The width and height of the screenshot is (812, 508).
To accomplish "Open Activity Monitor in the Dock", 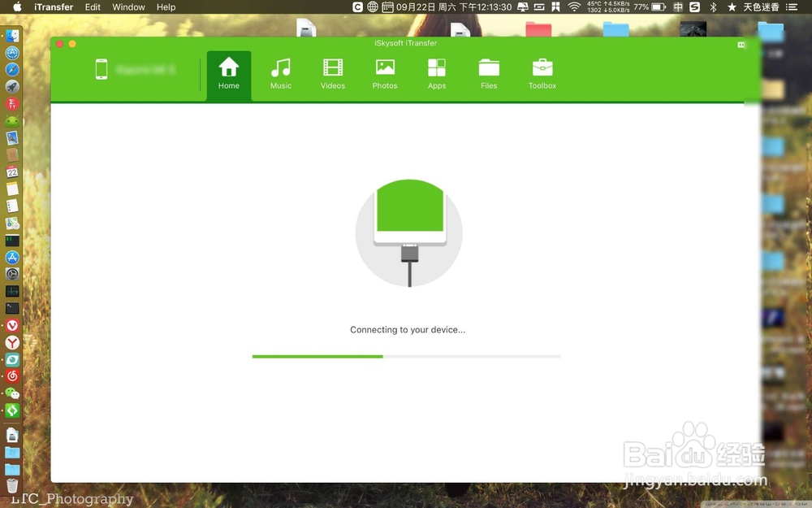I will pos(12,291).
